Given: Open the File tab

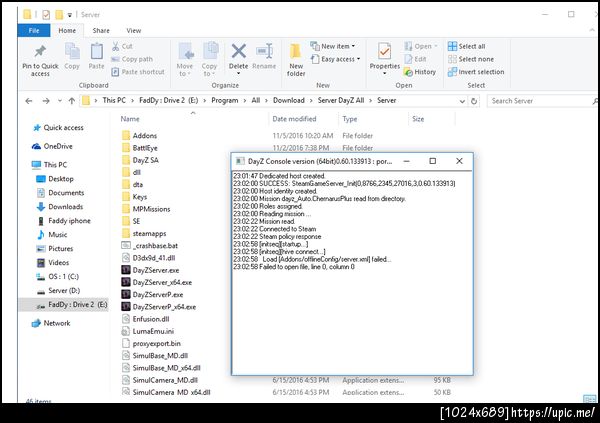Looking at the screenshot, I should (34, 31).
